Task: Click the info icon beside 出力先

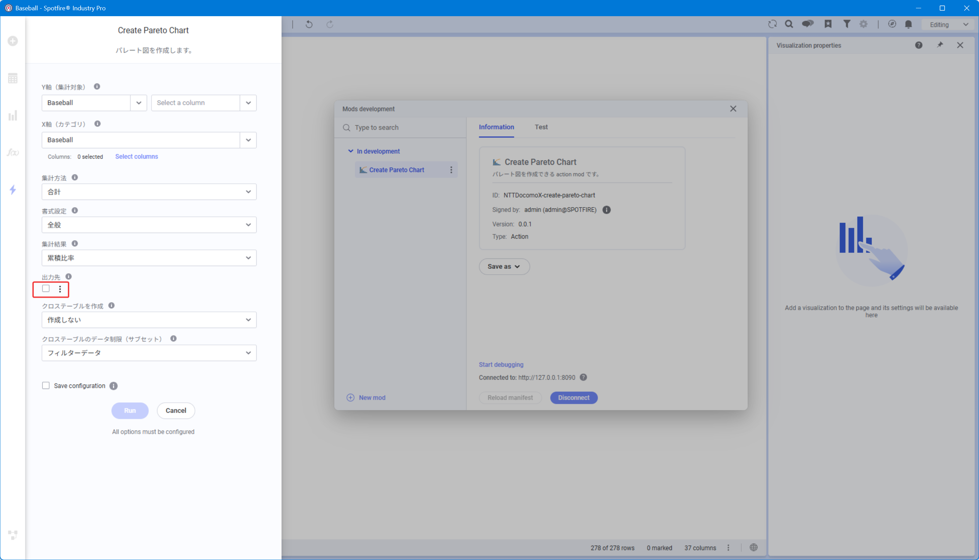Action: coord(69,276)
